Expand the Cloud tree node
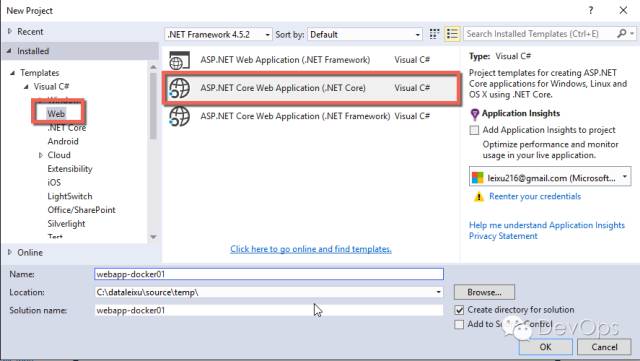Viewport: 640px width, 361px height. 40,155
